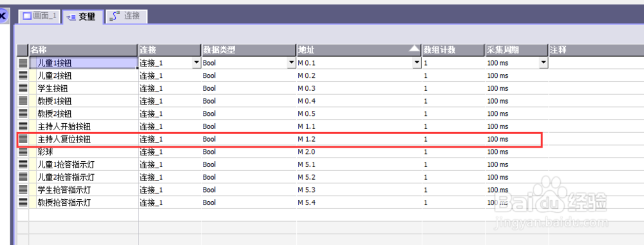Select the 教授1按钮 name cell

point(83,101)
